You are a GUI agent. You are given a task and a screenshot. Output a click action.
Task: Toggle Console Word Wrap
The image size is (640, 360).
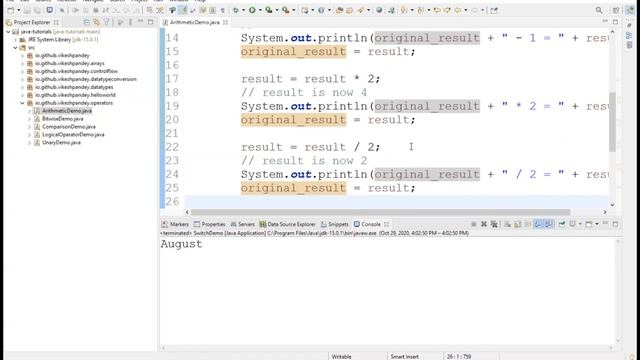coord(527,224)
